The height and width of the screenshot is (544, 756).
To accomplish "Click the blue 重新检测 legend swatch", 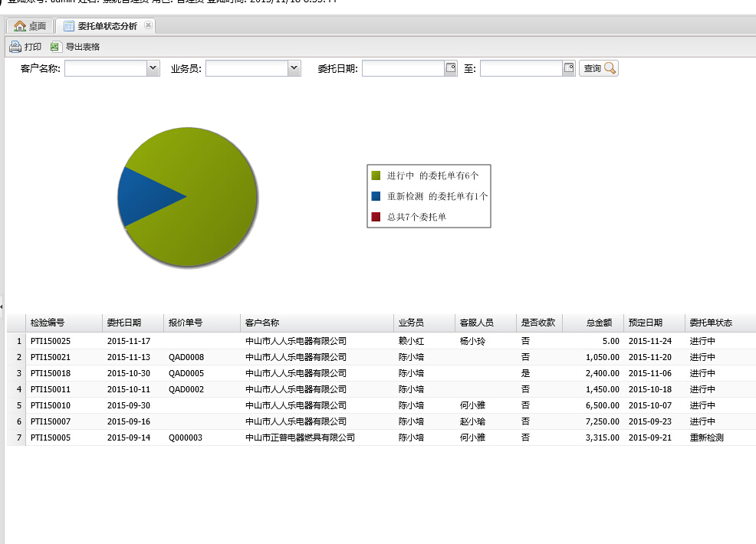I will pos(376,196).
